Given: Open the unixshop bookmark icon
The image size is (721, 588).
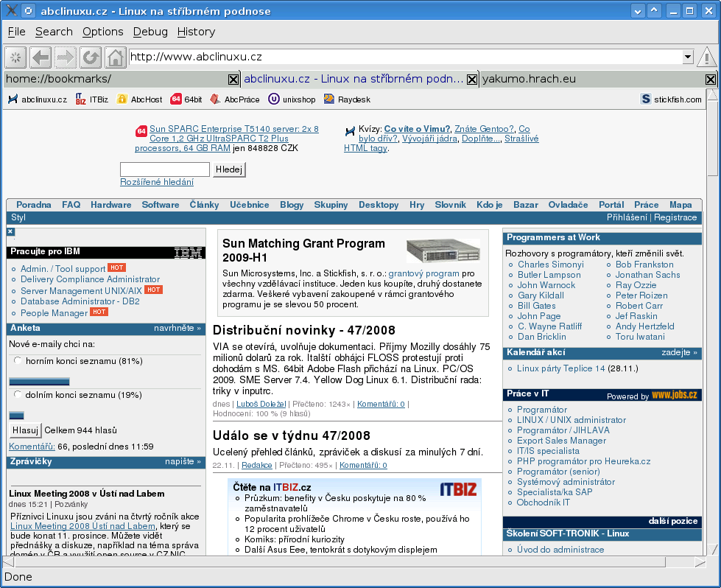Looking at the screenshot, I should 274,99.
